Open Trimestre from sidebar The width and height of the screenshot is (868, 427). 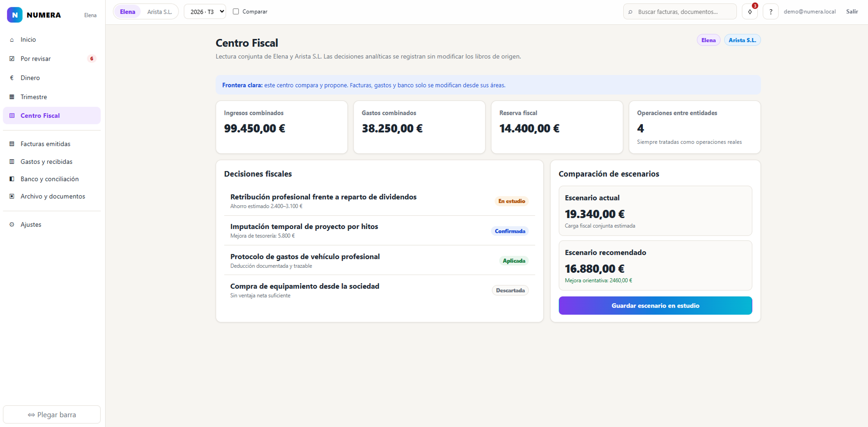[52, 97]
